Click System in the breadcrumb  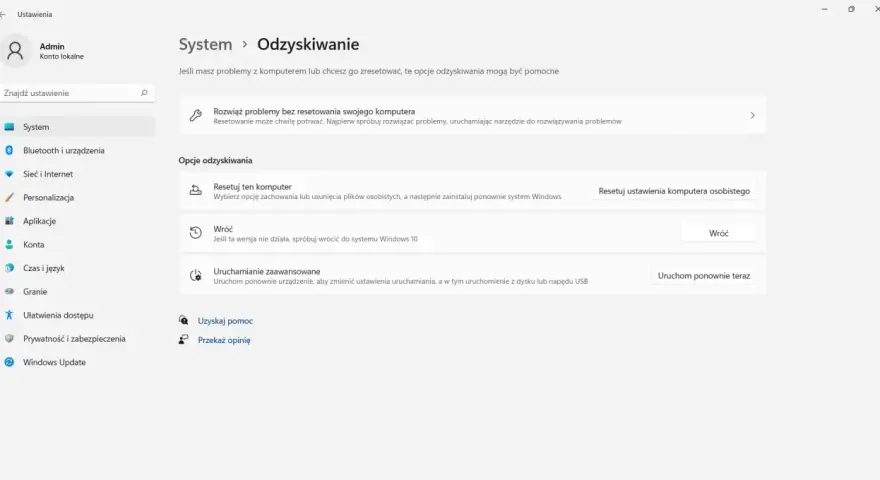click(205, 44)
